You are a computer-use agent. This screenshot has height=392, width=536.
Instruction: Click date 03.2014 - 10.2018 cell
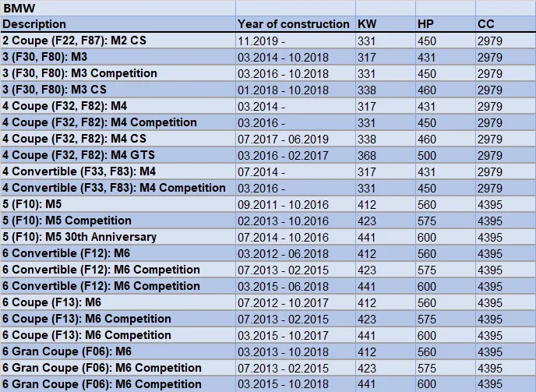[x=295, y=57]
